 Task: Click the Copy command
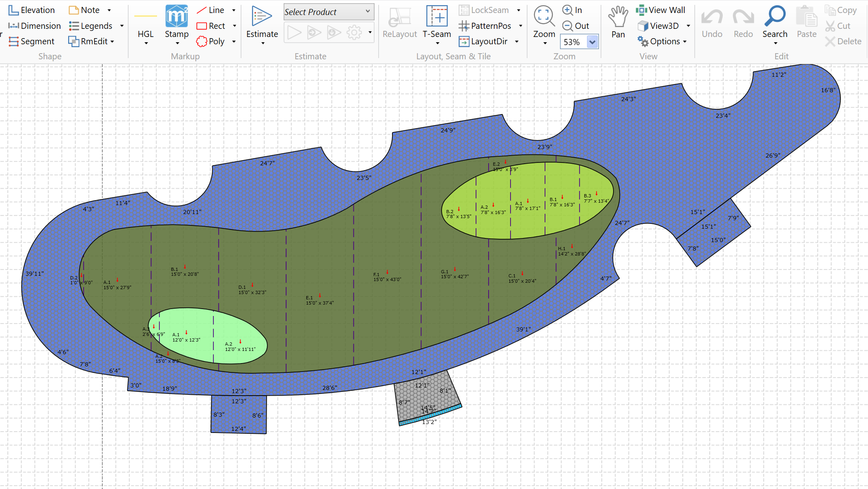click(841, 10)
